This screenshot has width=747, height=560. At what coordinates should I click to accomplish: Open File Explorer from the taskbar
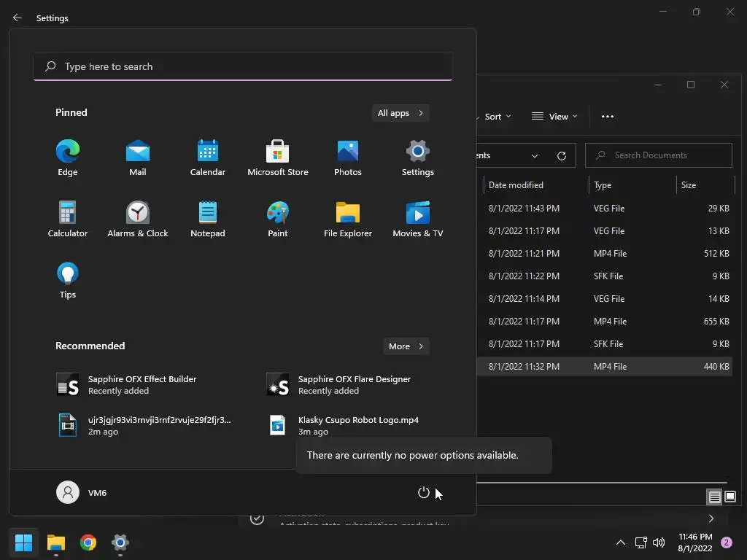tap(55, 542)
